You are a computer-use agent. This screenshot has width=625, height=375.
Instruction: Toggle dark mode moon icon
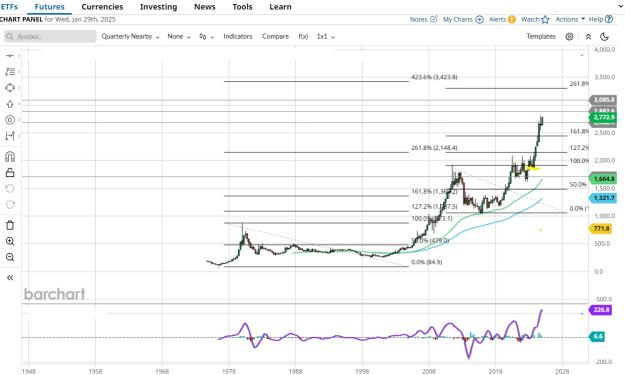coord(604,37)
